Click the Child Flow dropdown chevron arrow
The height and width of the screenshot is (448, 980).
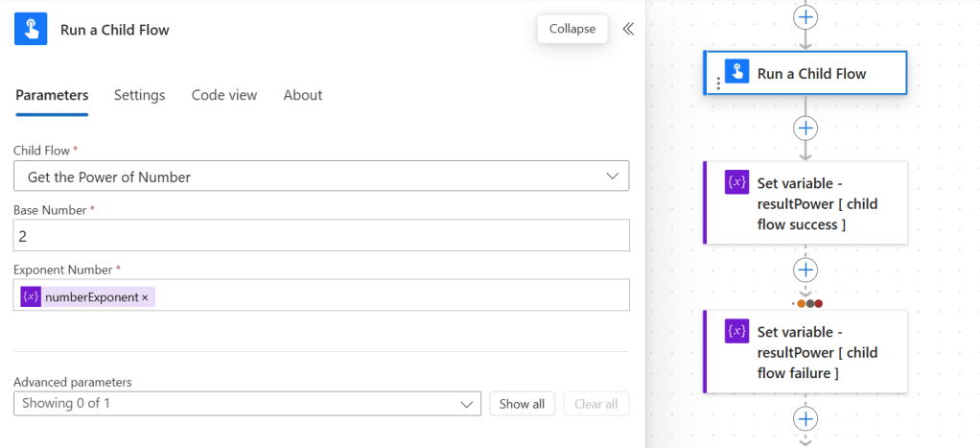[x=613, y=177]
